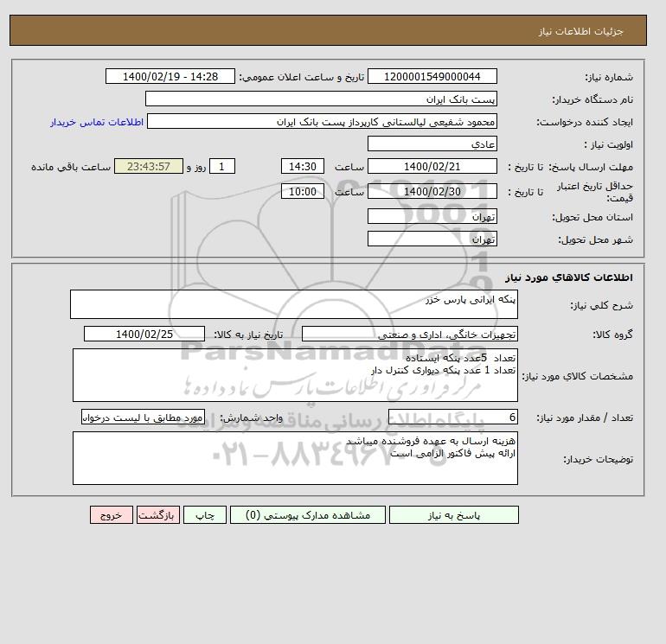Click the label شماره نیاز
This screenshot has height=644, width=666.
click(609, 77)
